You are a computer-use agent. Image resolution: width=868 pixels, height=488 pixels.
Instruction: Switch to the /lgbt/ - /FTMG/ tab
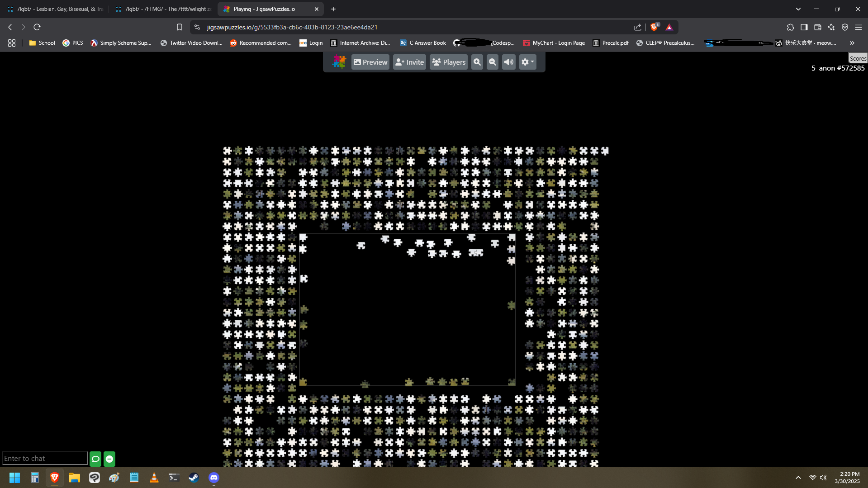(x=163, y=9)
